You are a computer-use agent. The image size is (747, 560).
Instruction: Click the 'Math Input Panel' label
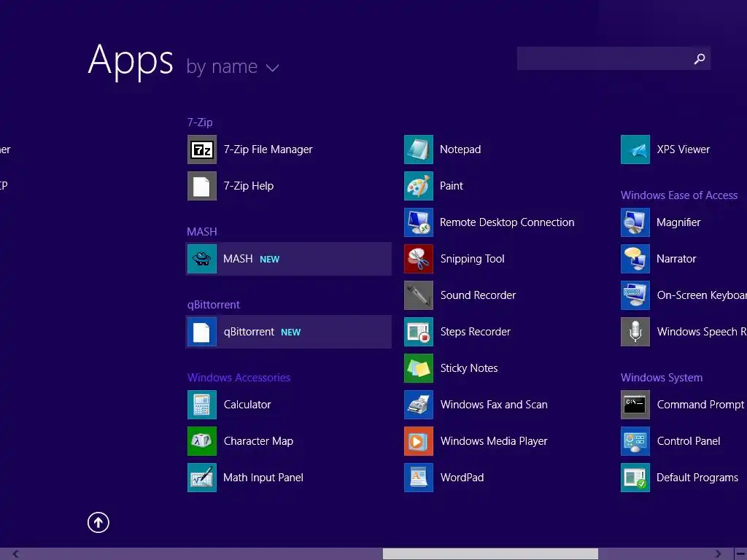(263, 478)
